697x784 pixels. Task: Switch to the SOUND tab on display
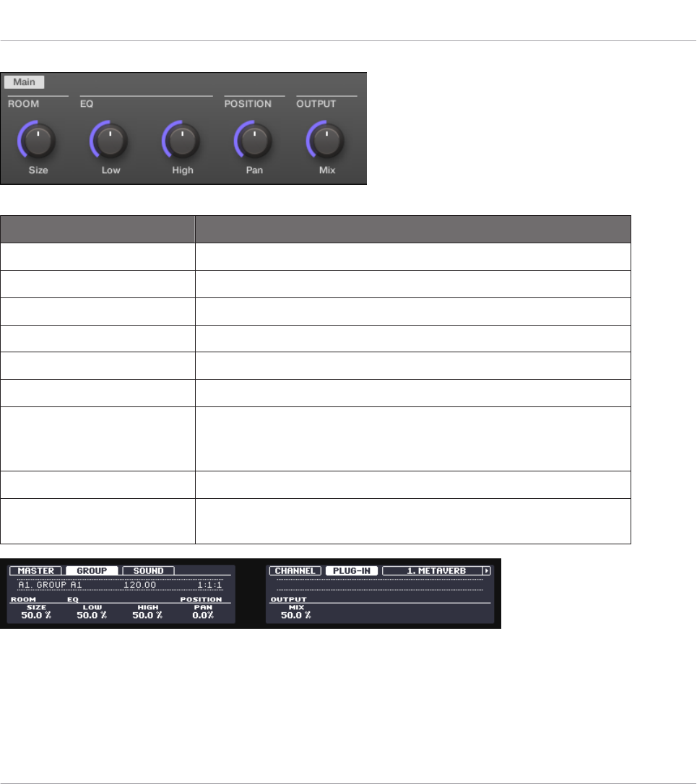[x=148, y=570]
